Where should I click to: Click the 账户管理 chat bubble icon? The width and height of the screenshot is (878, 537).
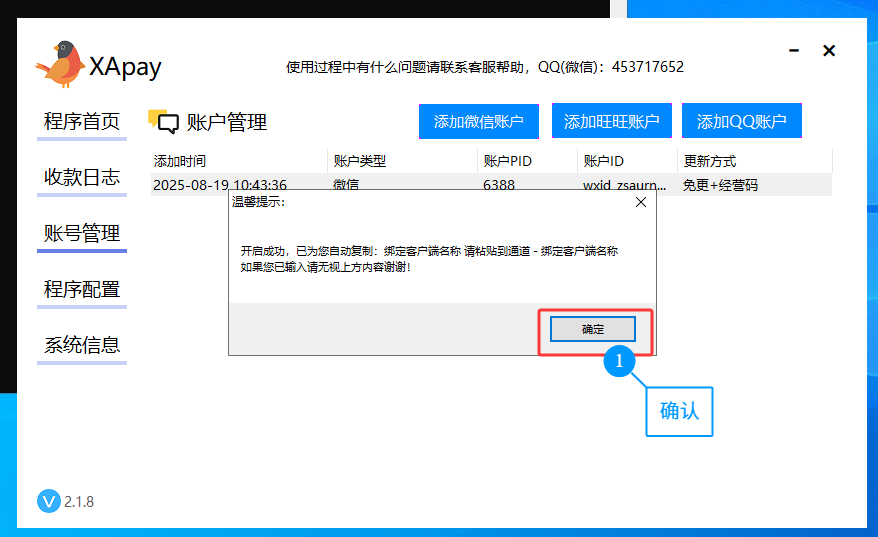point(163,122)
